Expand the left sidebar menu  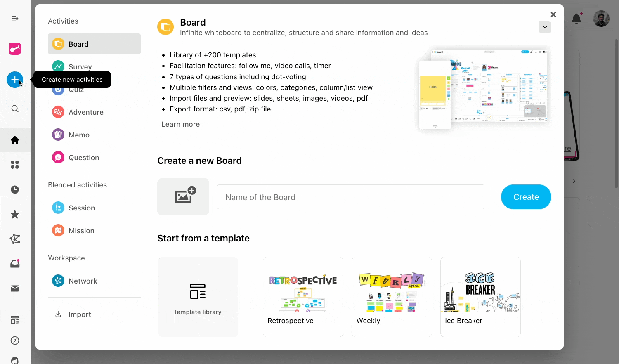pos(15,19)
